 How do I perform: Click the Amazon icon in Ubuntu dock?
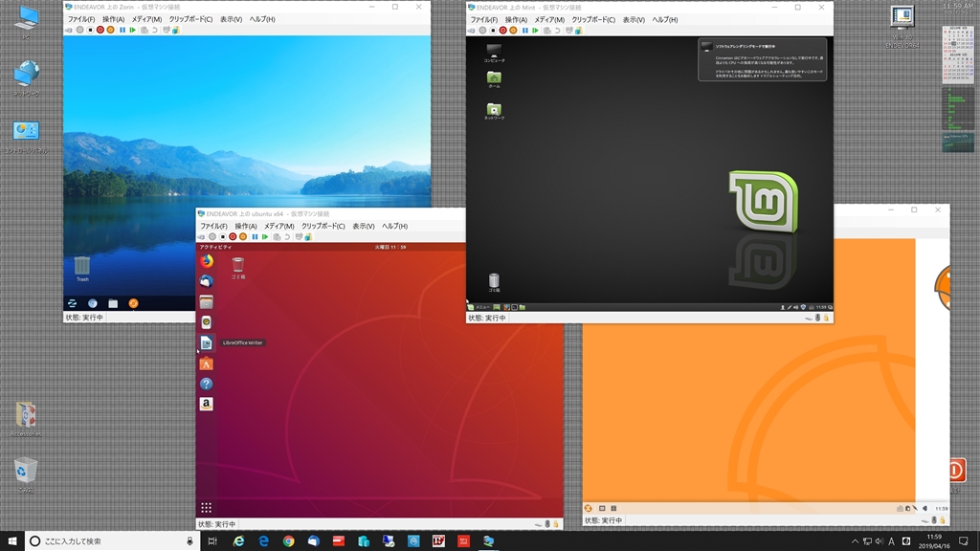tap(206, 404)
